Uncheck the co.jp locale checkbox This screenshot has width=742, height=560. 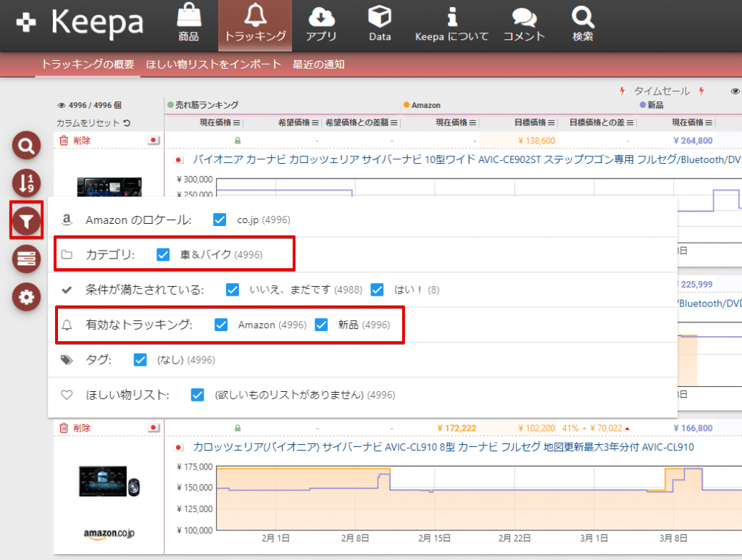click(220, 220)
